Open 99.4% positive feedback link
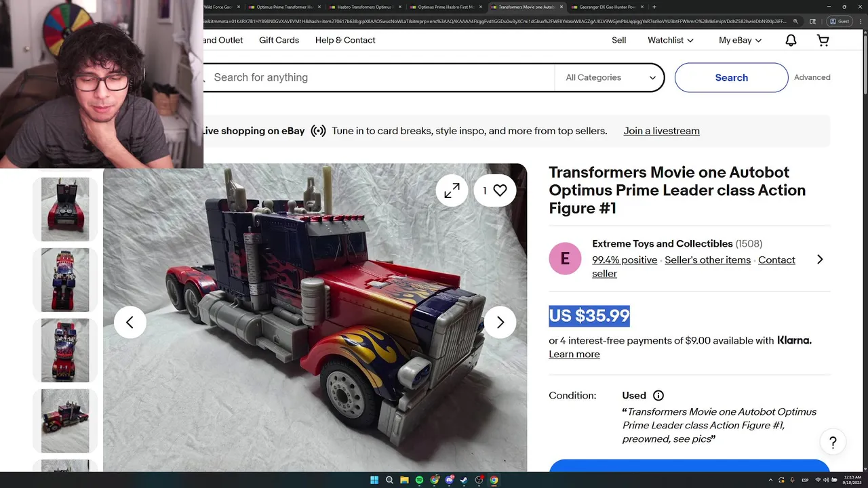868x488 pixels. [x=625, y=260]
